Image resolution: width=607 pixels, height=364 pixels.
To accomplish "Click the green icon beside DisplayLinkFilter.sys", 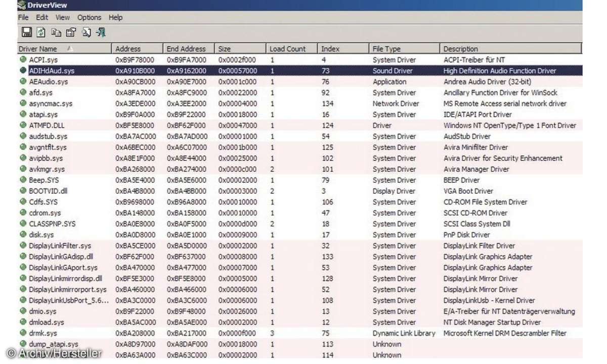I will [23, 246].
